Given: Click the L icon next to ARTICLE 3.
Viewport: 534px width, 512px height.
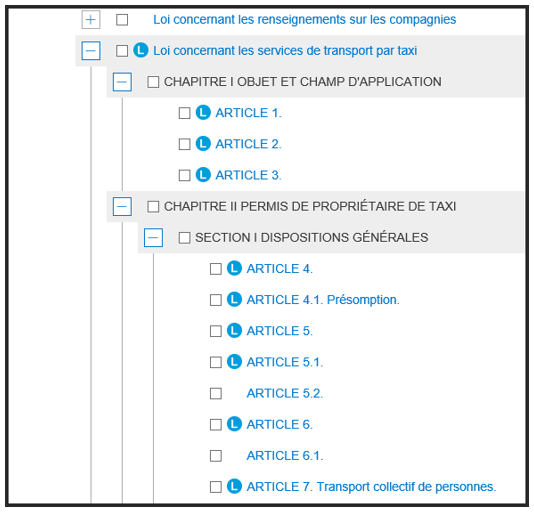Looking at the screenshot, I should tap(203, 175).
